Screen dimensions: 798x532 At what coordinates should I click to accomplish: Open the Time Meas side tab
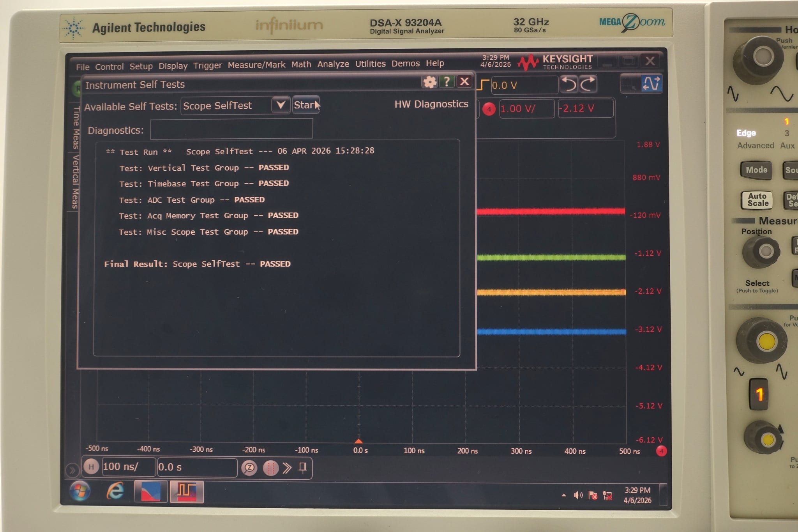(76, 127)
